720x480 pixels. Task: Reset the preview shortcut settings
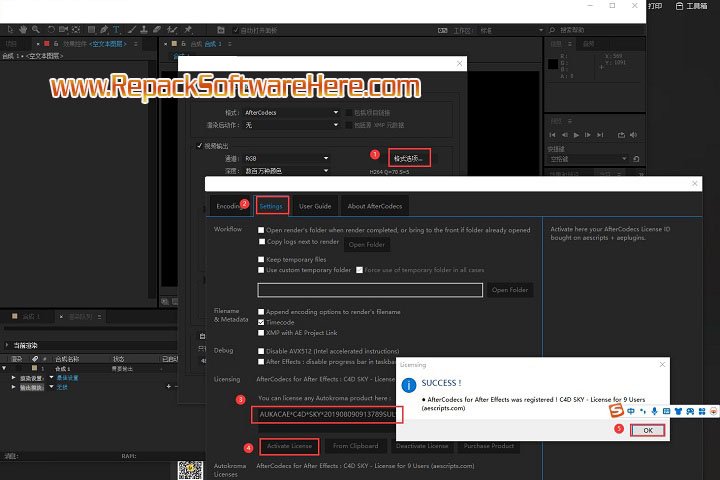point(636,159)
